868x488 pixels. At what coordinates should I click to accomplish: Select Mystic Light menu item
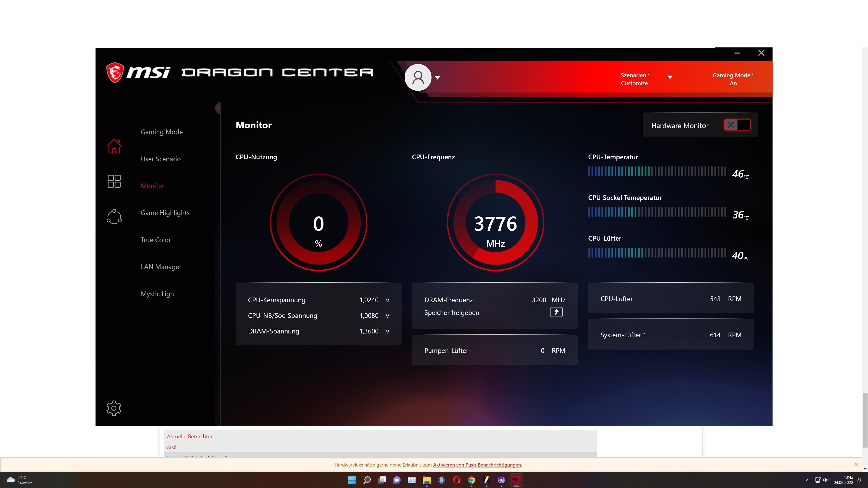158,294
